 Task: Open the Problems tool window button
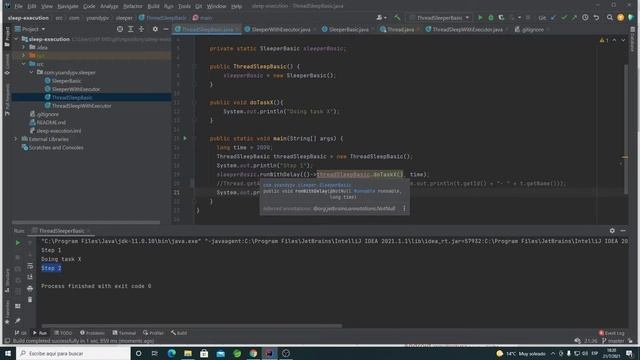(x=92, y=333)
